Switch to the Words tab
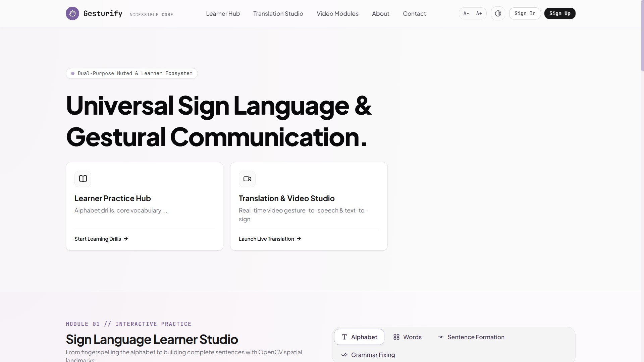 (x=408, y=337)
